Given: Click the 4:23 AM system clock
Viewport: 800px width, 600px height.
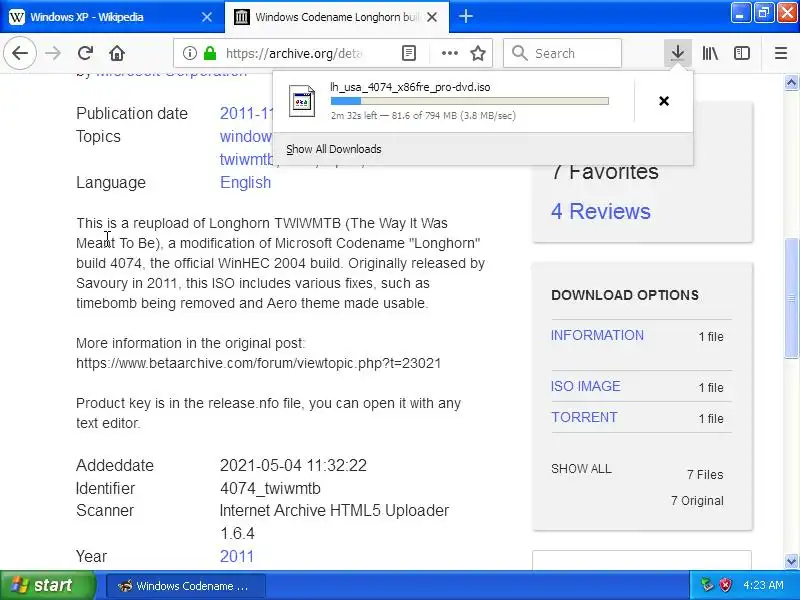Looking at the screenshot, I should coord(763,585).
